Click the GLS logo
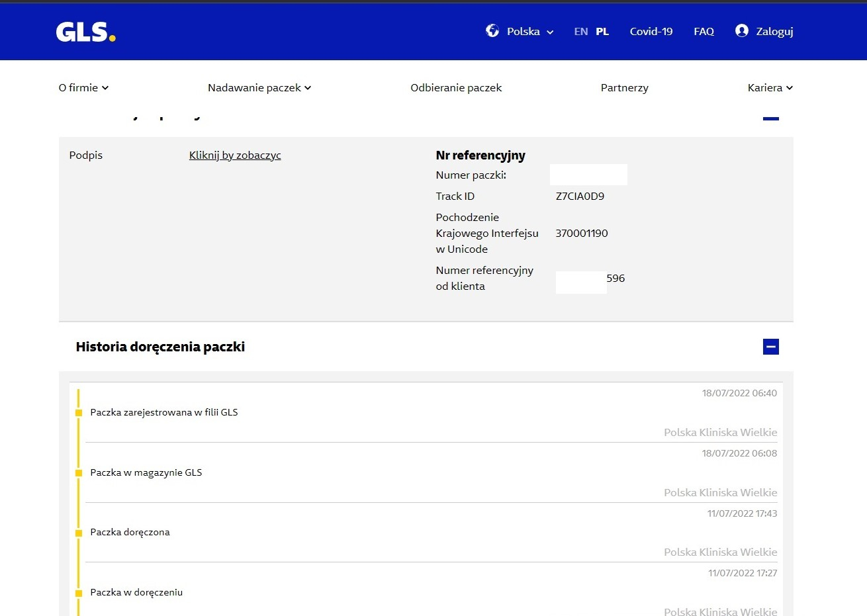 coord(86,32)
